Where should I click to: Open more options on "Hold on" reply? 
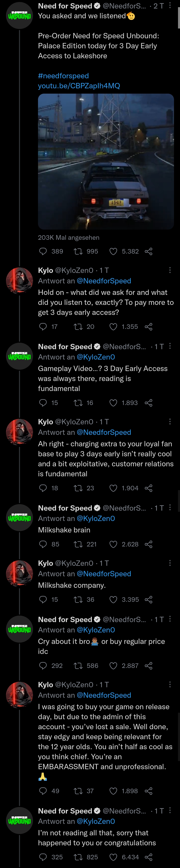coord(170,270)
